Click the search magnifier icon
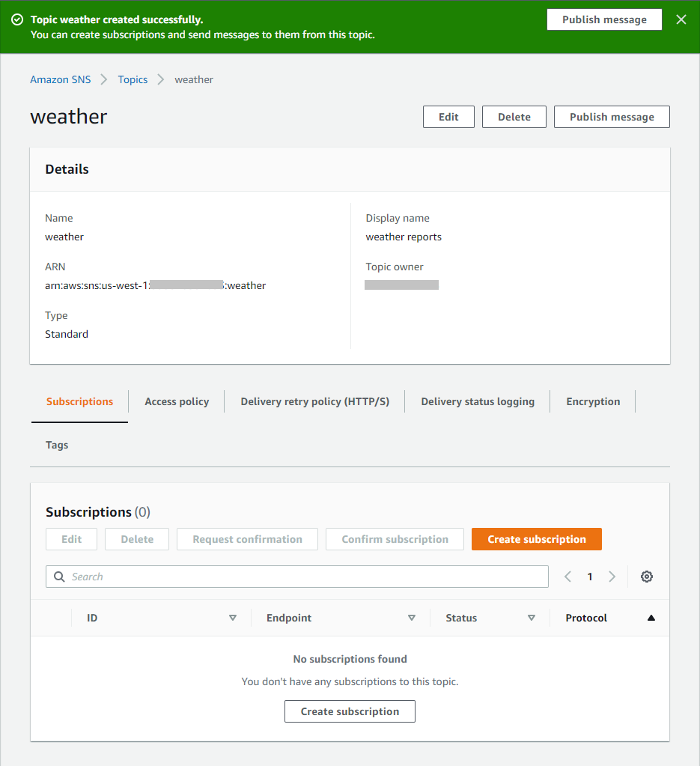The height and width of the screenshot is (766, 700). pos(59,577)
